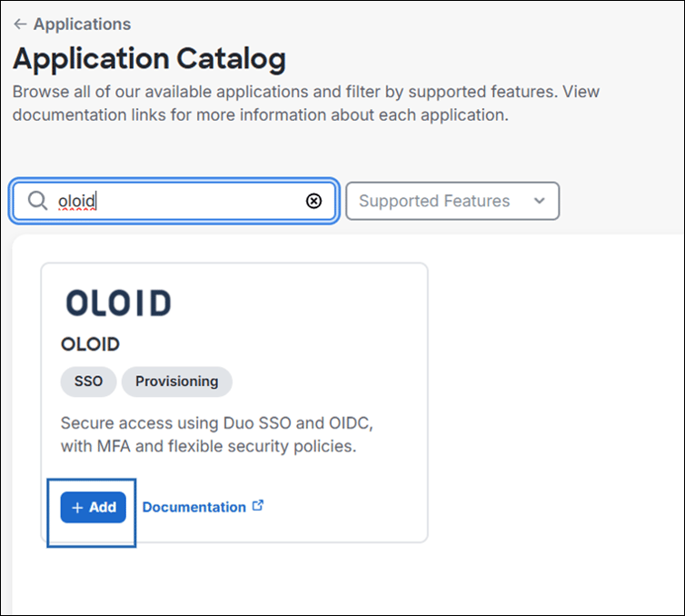Go back to Applications via arrow

pyautogui.click(x=20, y=24)
